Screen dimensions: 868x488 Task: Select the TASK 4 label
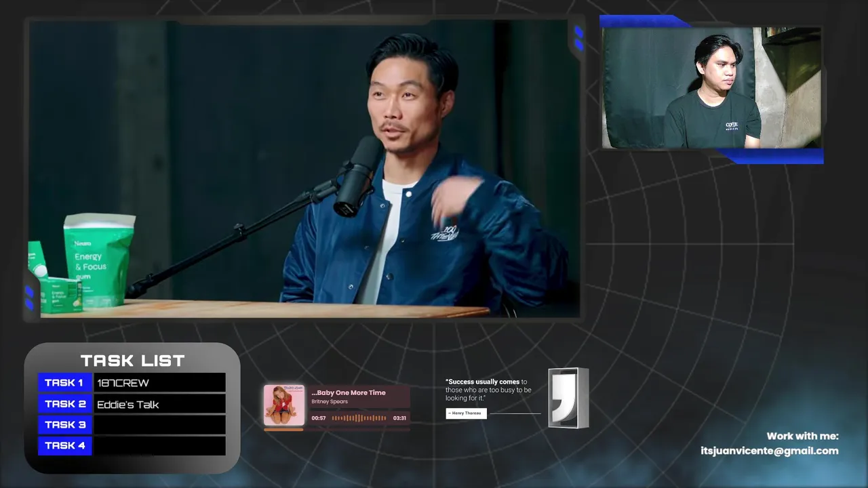click(x=64, y=446)
